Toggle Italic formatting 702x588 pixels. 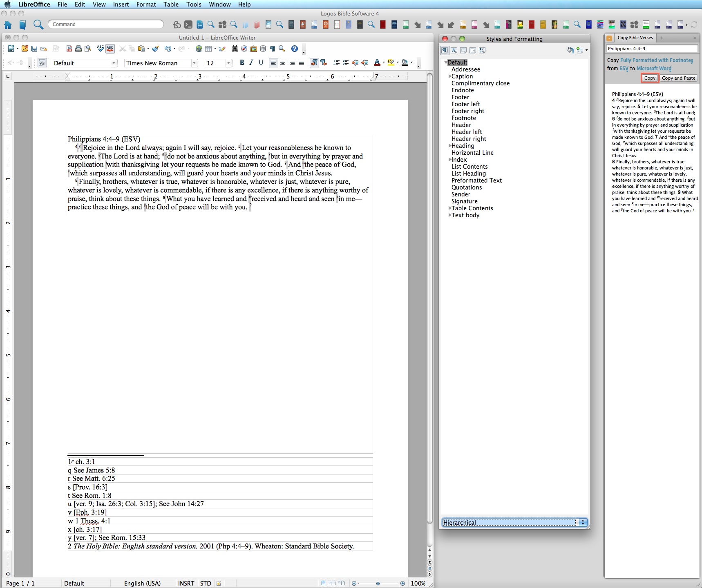251,62
